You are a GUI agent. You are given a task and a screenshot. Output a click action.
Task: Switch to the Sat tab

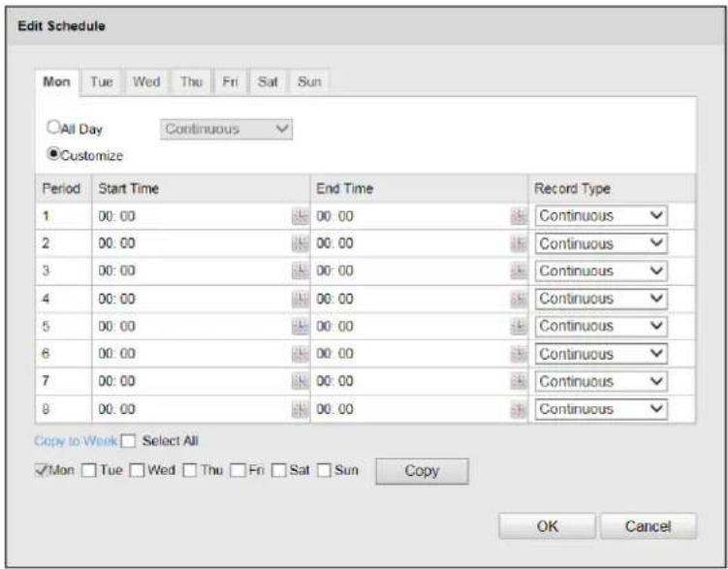point(268,82)
